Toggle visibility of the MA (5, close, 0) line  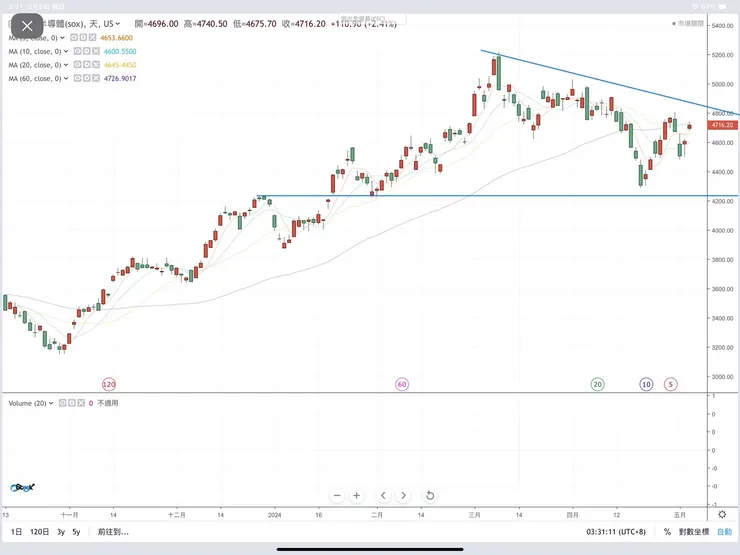pos(74,37)
